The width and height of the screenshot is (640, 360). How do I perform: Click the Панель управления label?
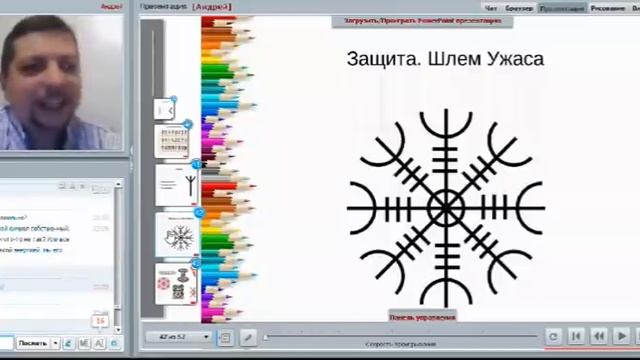point(422,317)
